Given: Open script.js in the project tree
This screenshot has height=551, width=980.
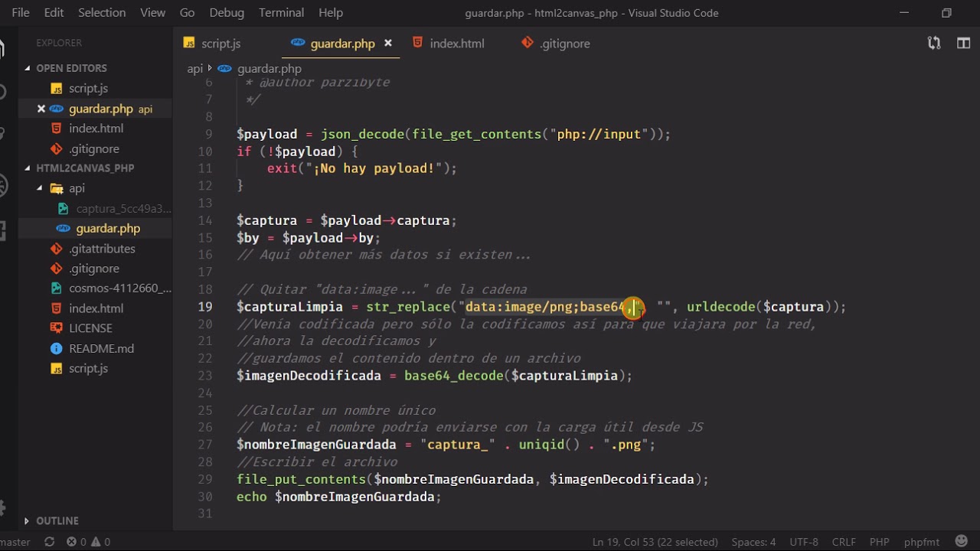Looking at the screenshot, I should (88, 368).
